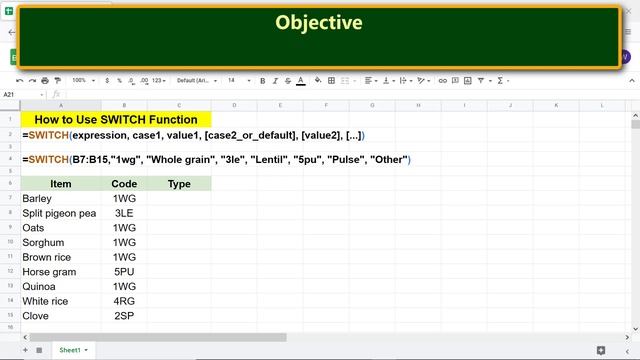
Task: Click the "Oats" cell
Action: coord(61,228)
